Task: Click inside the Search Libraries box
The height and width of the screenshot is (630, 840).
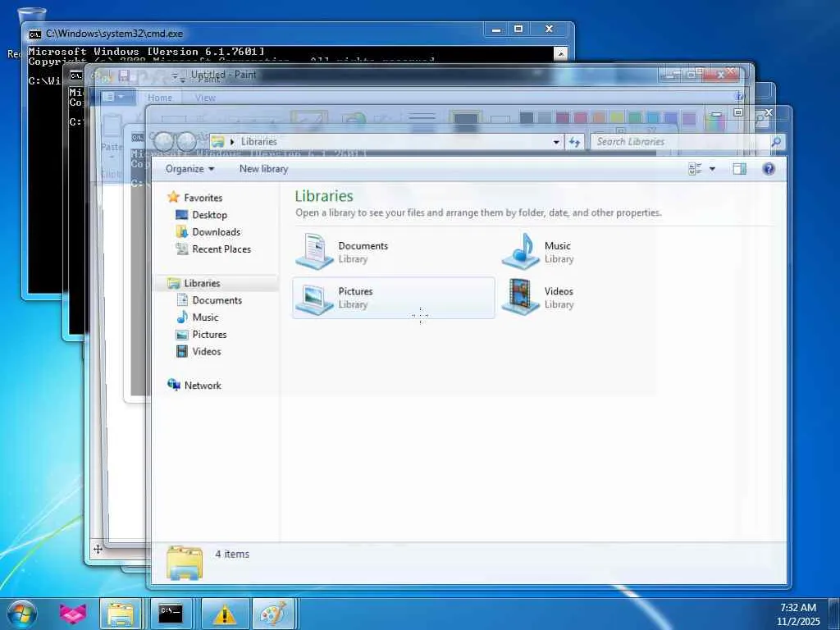Action: coord(682,141)
